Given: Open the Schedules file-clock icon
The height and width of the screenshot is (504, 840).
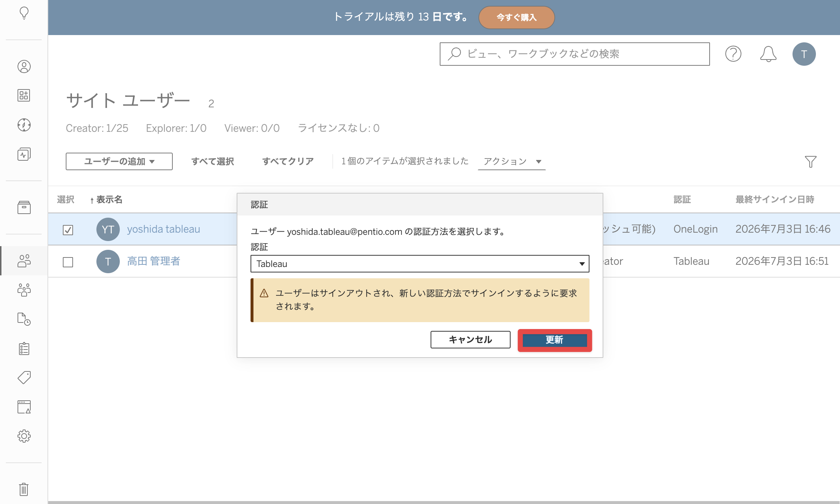Looking at the screenshot, I should coord(24,319).
